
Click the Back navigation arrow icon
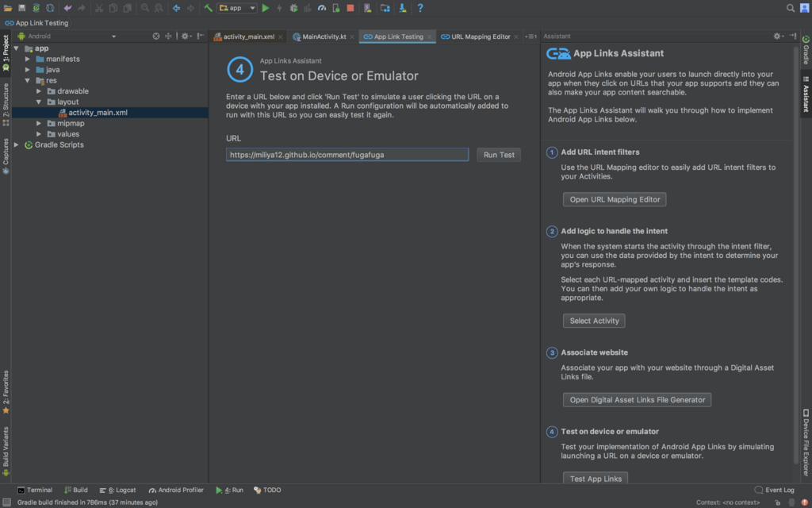pos(177,8)
